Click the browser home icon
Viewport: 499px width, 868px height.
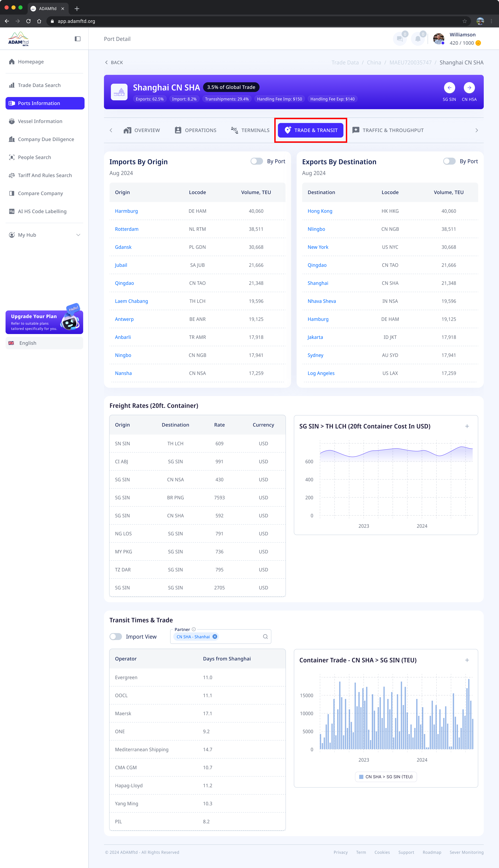tap(39, 21)
